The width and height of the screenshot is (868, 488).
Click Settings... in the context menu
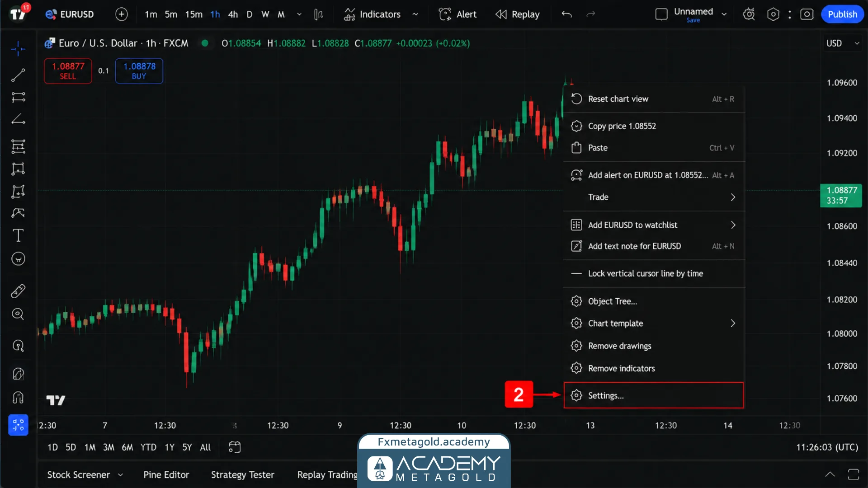(654, 395)
